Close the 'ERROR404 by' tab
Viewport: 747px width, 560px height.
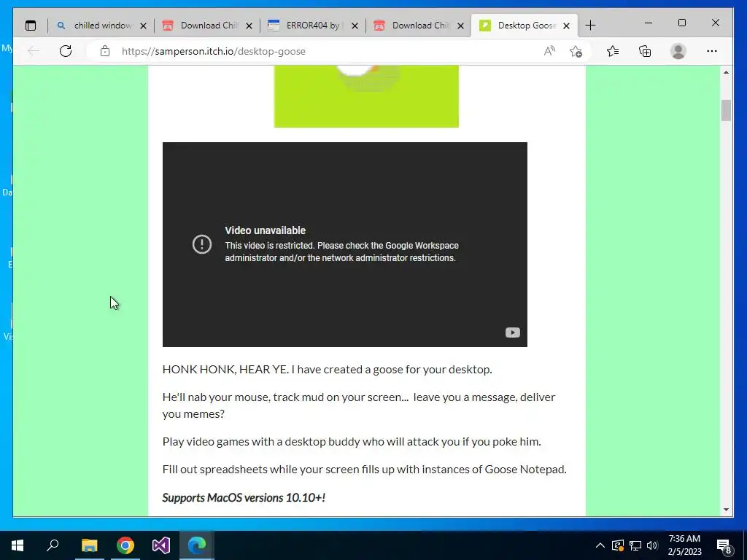tap(355, 26)
